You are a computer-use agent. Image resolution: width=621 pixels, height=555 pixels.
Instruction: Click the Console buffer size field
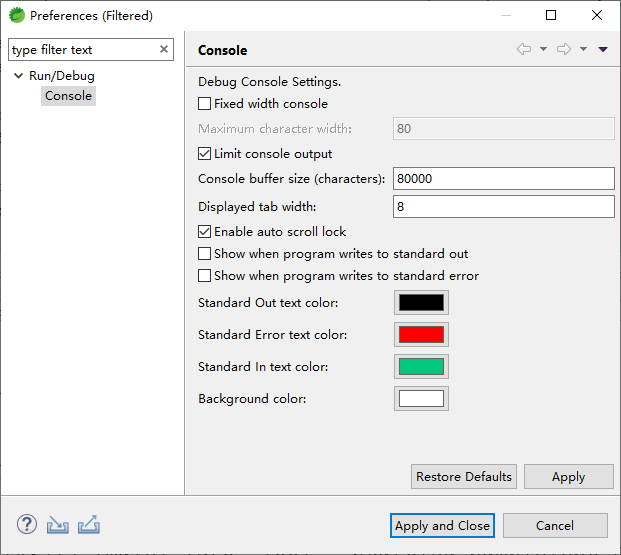[504, 179]
